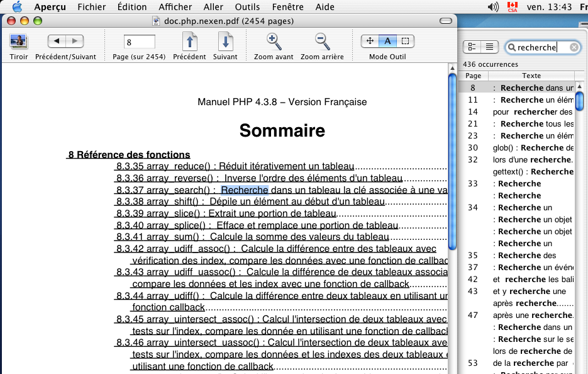Viewport: 588px width, 374px height.
Task: Click '436 occurrences' label
Action: [x=490, y=64]
